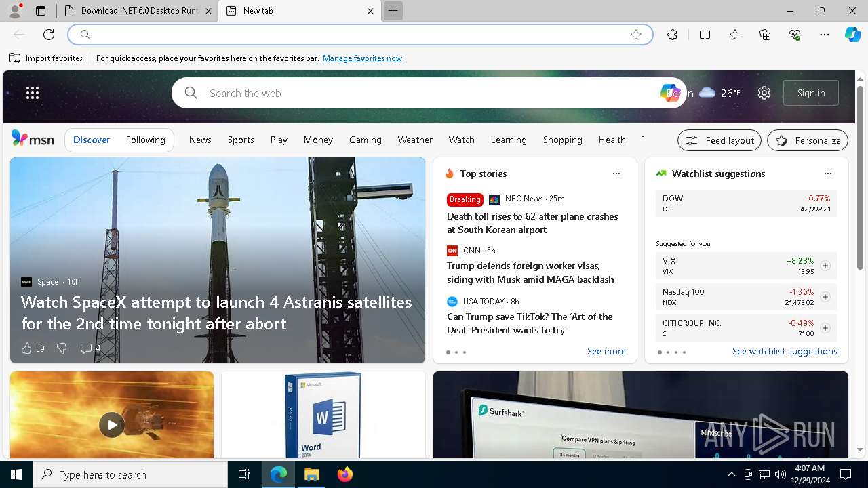Select the Following feed tab
This screenshot has width=868, height=488.
[146, 140]
